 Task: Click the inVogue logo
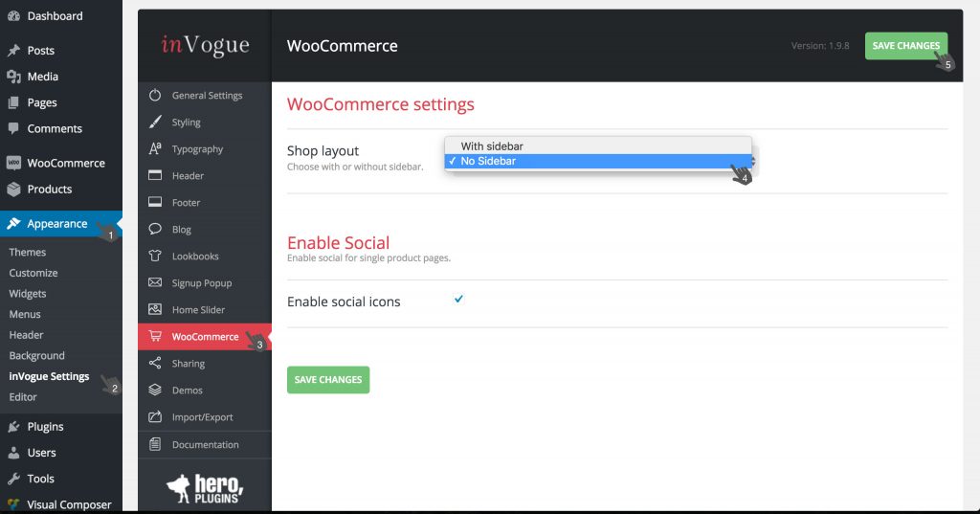click(205, 45)
